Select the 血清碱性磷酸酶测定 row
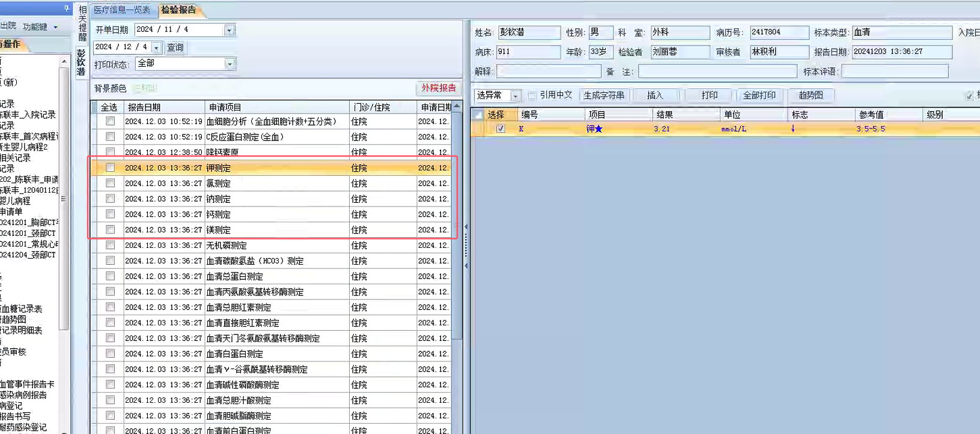980x434 pixels. coord(271,385)
